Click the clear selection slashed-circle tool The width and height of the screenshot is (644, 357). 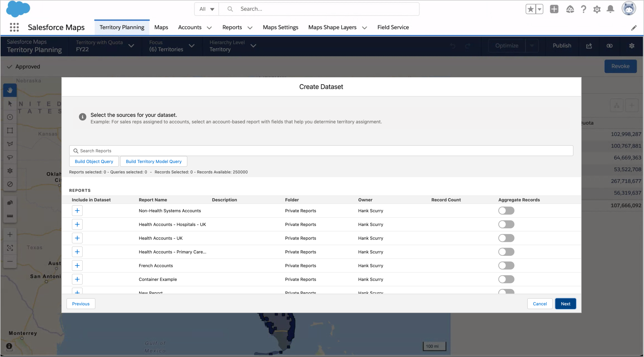pyautogui.click(x=10, y=184)
